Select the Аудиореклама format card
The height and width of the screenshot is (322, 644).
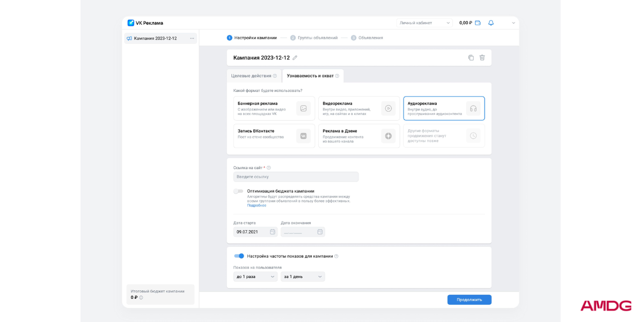coord(444,108)
